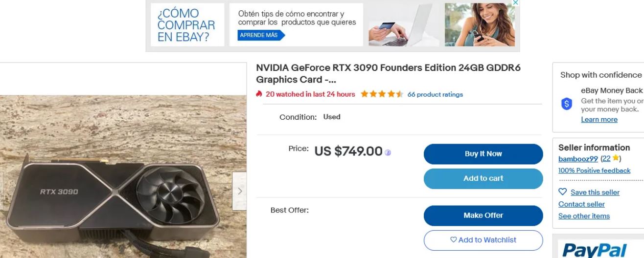Click the price help question mark icon
The width and height of the screenshot is (644, 258).
coord(388,152)
